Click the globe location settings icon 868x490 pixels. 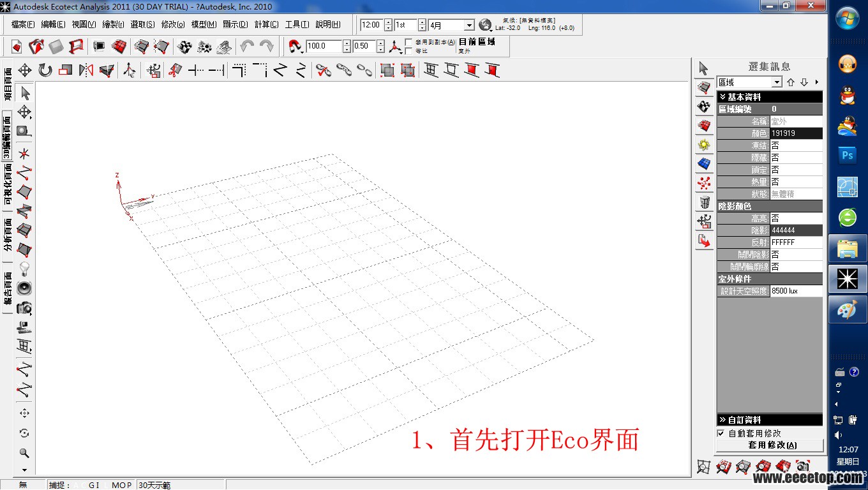(485, 25)
